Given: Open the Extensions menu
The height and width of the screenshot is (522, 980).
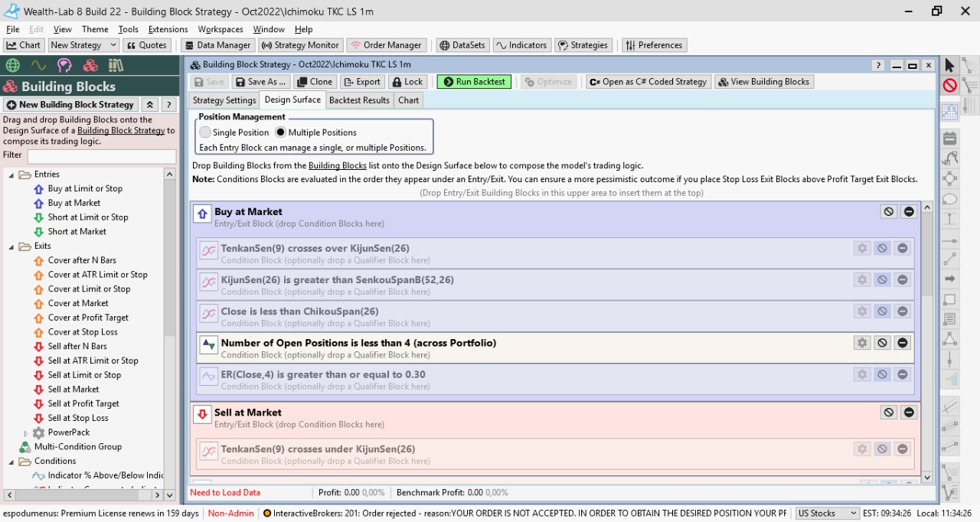Looking at the screenshot, I should pos(168,29).
